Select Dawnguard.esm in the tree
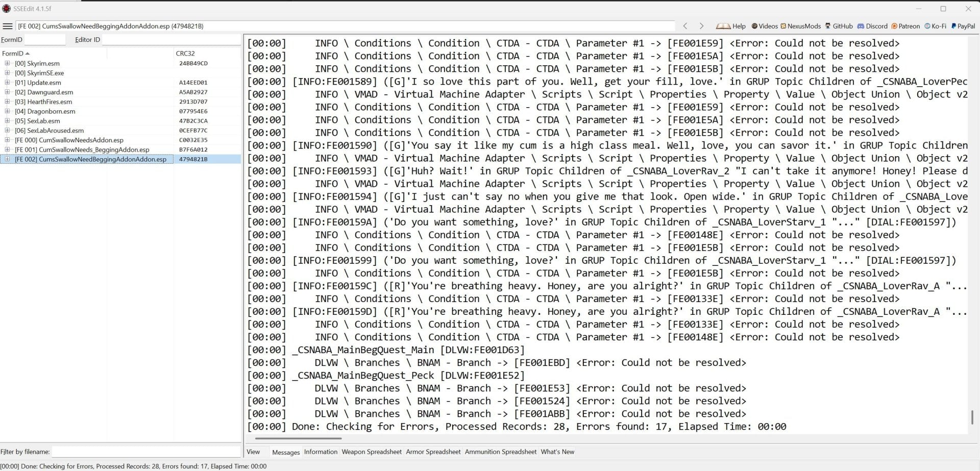This screenshot has width=980, height=471. (44, 92)
